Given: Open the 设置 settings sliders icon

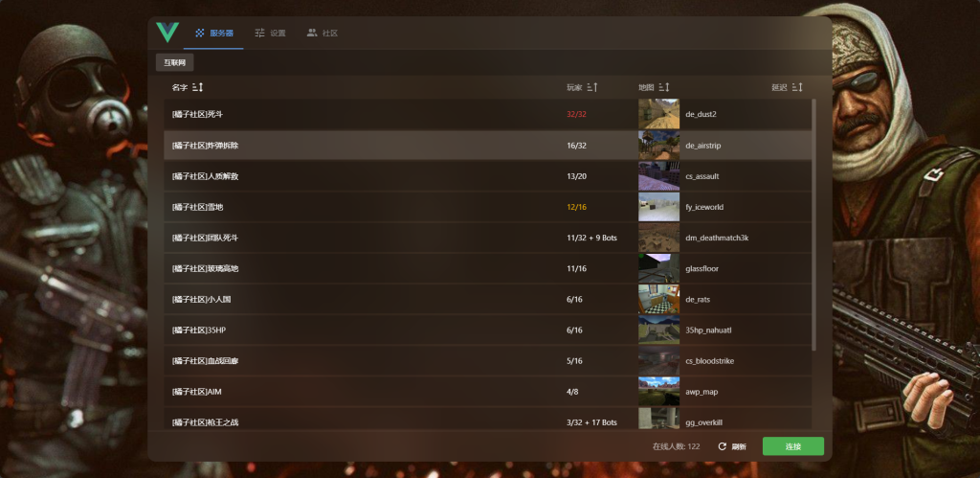Looking at the screenshot, I should tap(260, 33).
